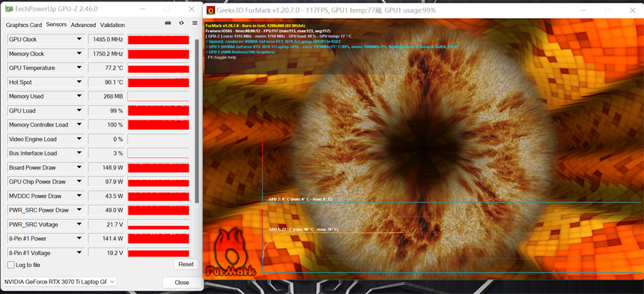This screenshot has width=644, height=294.
Task: Open the Board Power Draw dropdown arrow
Action: (79, 167)
